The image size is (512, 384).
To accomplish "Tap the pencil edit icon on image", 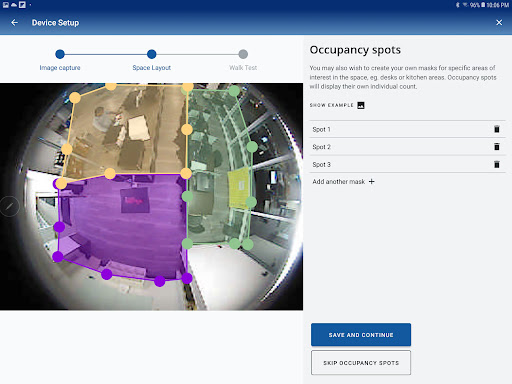I will [10, 207].
